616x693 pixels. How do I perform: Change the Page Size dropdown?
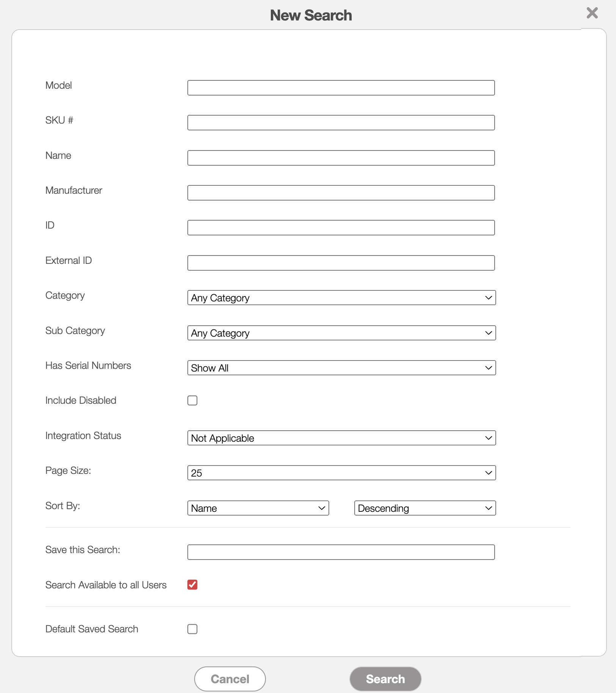tap(341, 473)
